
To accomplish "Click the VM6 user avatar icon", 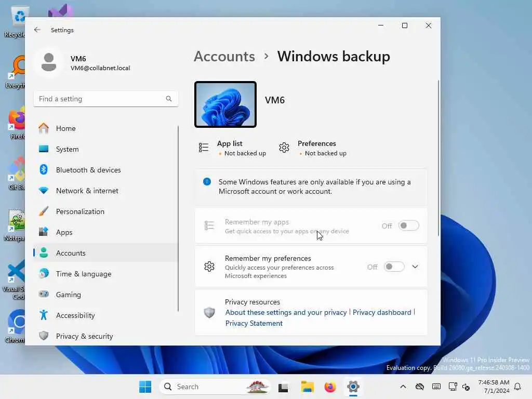I will [x=49, y=62].
